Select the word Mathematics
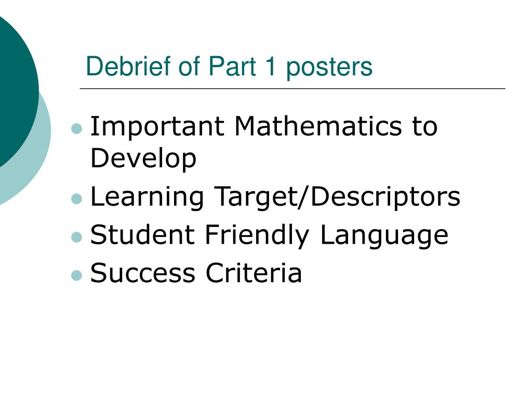The width and height of the screenshot is (532, 399). (318, 126)
